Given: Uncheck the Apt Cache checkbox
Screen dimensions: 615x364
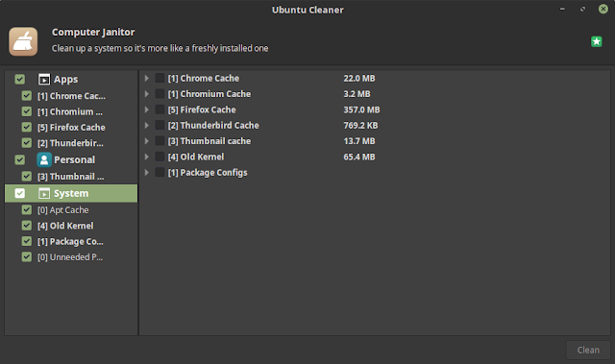Looking at the screenshot, I should click(27, 210).
